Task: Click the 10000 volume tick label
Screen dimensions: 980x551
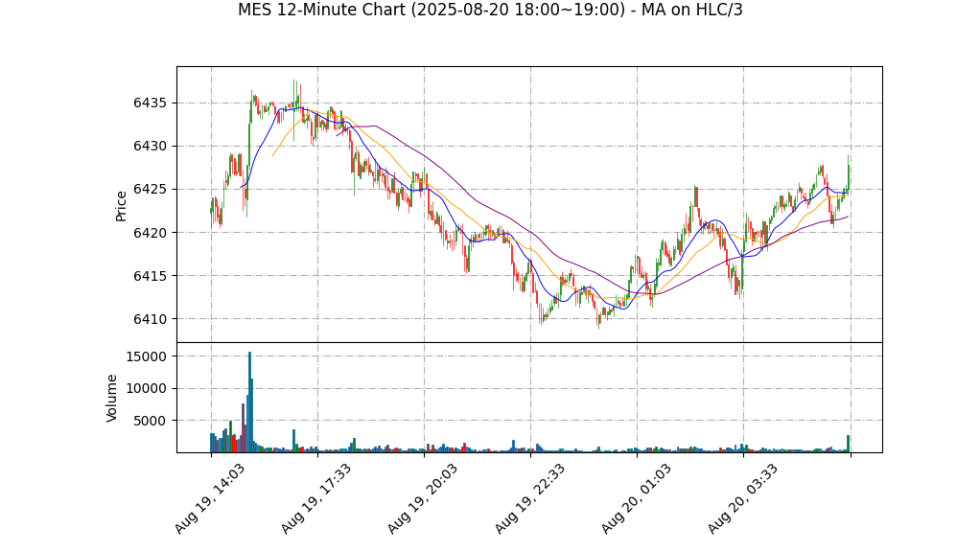Action: click(147, 388)
